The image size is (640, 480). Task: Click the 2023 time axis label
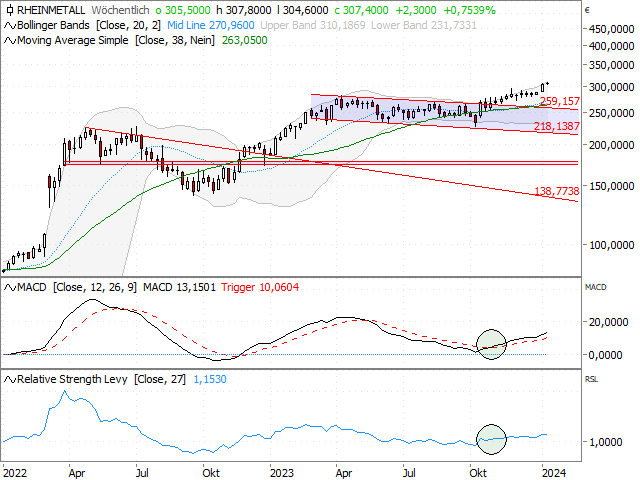(x=282, y=473)
